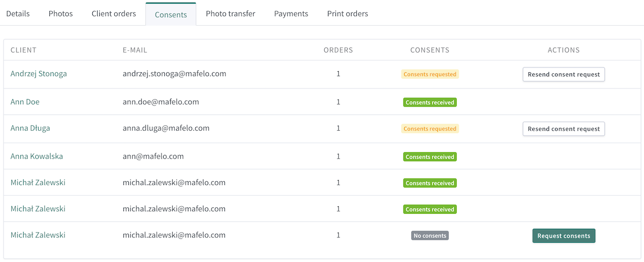Screen dimensions: 644x262
Task: Select the Consents tab
Action: pyautogui.click(x=171, y=14)
